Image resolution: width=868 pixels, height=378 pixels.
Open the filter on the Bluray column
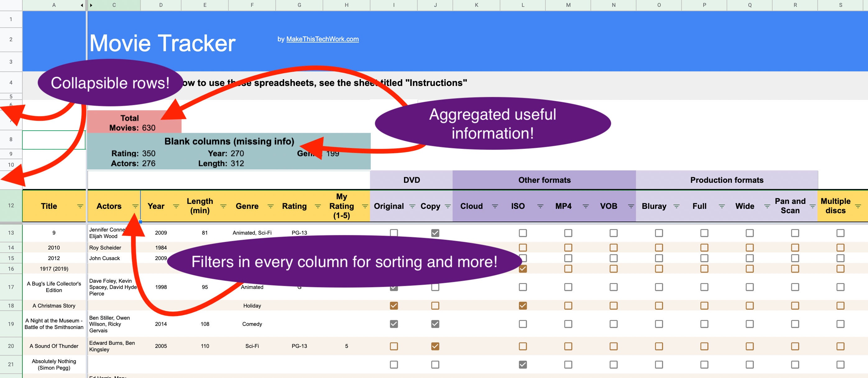[676, 206]
